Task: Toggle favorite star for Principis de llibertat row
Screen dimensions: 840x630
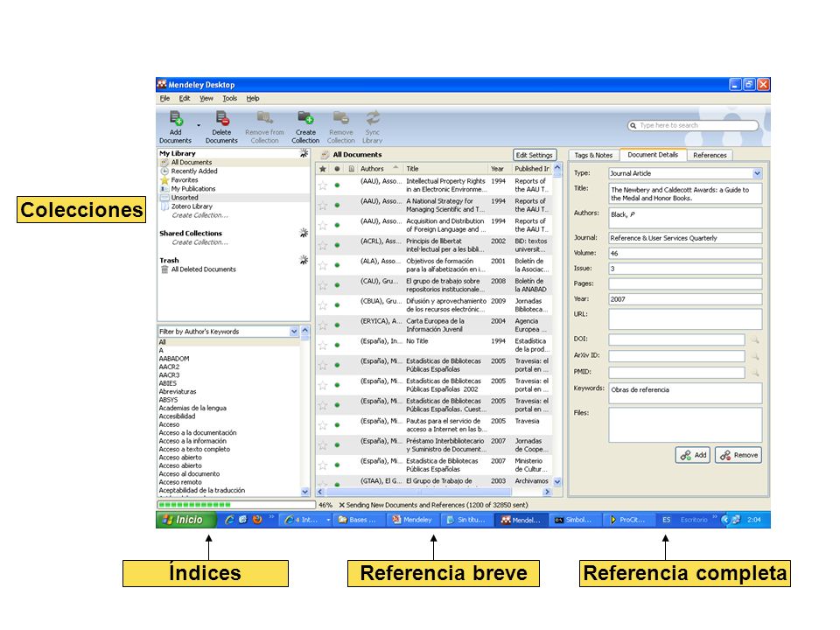Action: tap(323, 245)
